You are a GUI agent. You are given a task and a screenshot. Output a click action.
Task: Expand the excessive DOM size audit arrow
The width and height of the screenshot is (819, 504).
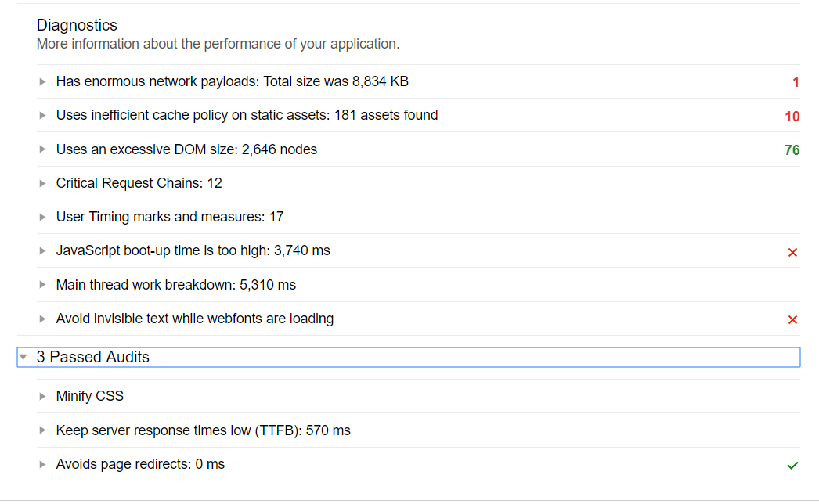point(42,149)
